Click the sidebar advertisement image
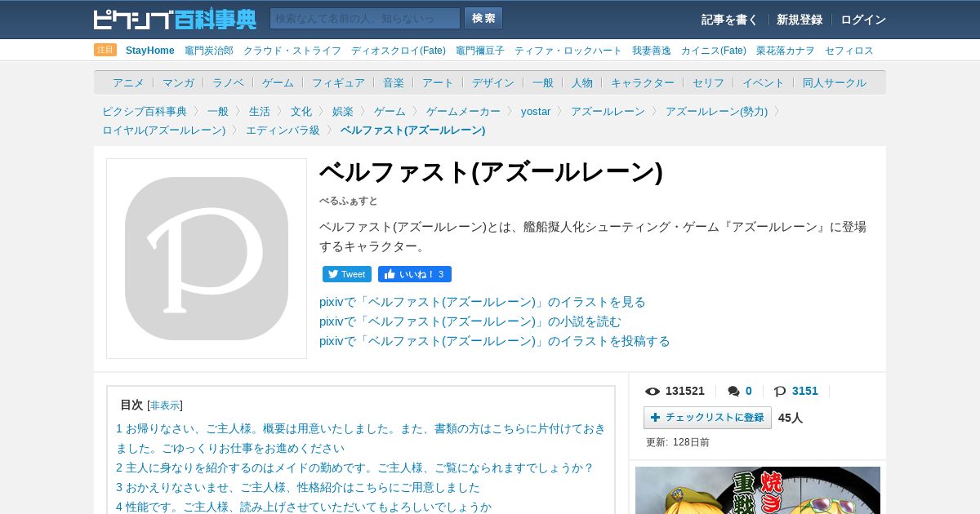Viewport: 980px width, 514px height. pyautogui.click(x=758, y=490)
